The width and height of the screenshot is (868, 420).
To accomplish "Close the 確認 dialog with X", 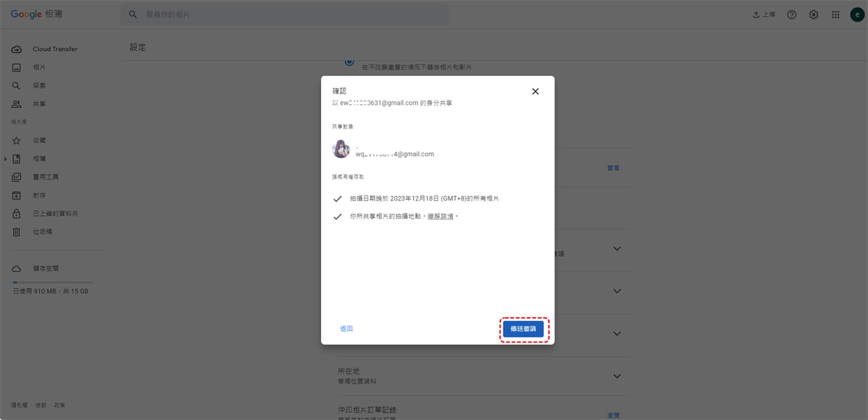I will [535, 91].
